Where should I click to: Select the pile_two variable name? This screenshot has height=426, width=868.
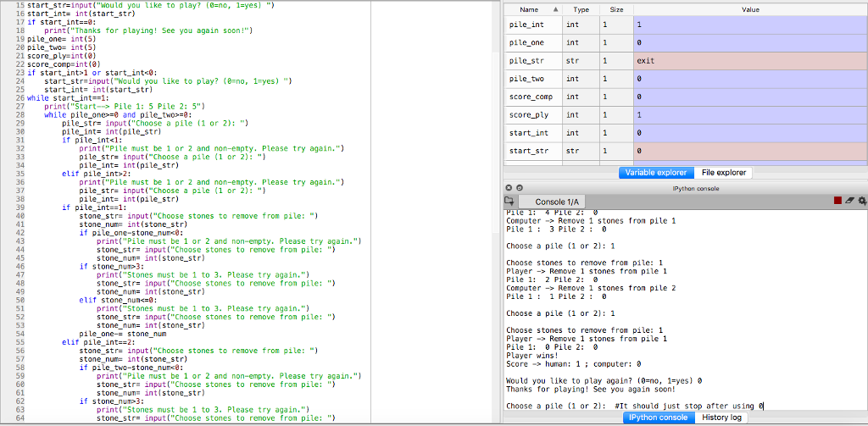526,79
